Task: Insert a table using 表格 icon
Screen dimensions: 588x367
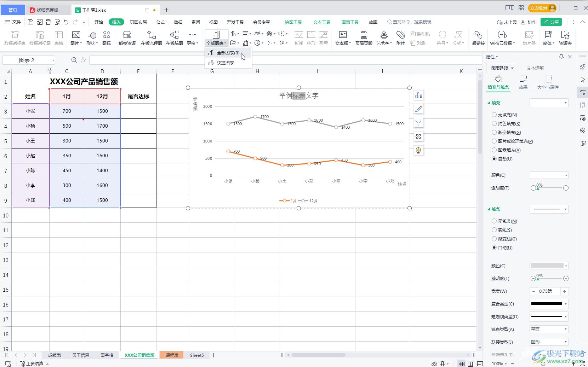Action: click(x=59, y=38)
